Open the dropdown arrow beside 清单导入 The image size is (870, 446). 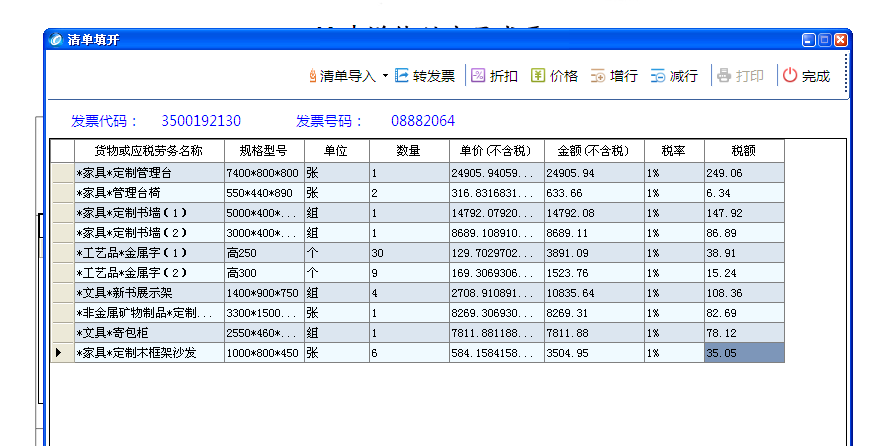385,76
